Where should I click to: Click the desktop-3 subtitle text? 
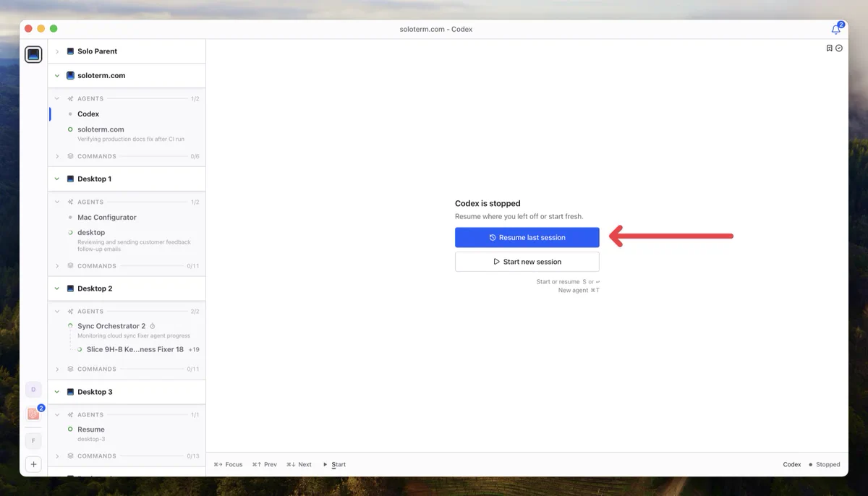pos(91,439)
